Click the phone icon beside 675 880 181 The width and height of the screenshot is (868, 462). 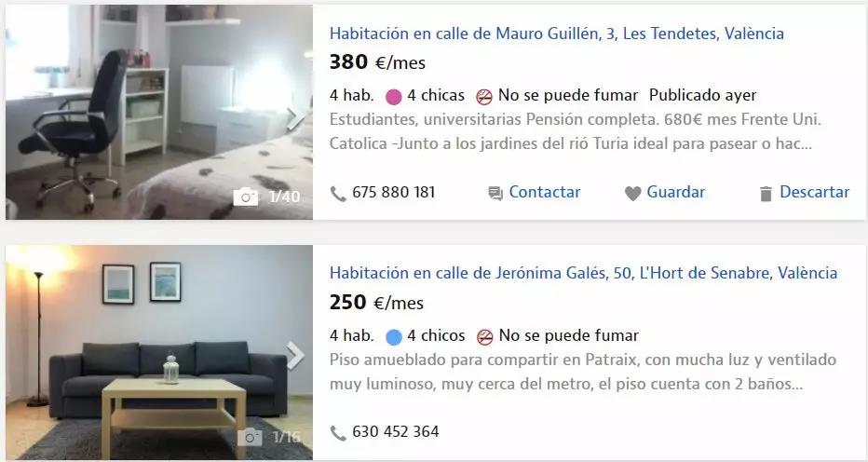338,194
